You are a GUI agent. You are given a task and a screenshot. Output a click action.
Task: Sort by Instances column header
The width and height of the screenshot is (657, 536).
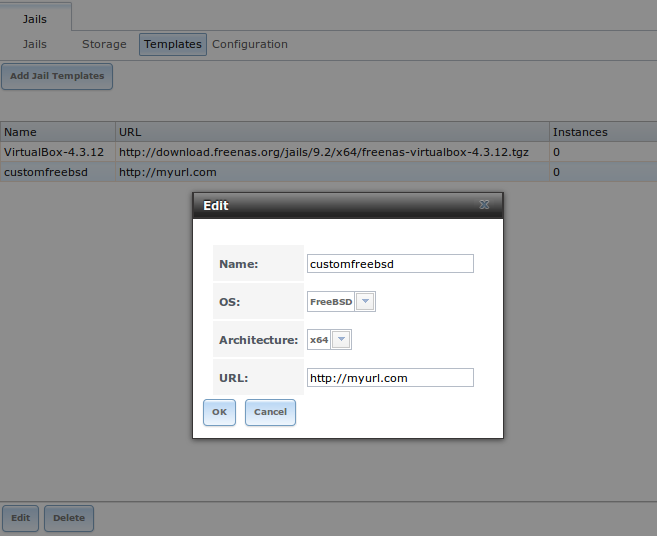click(603, 132)
